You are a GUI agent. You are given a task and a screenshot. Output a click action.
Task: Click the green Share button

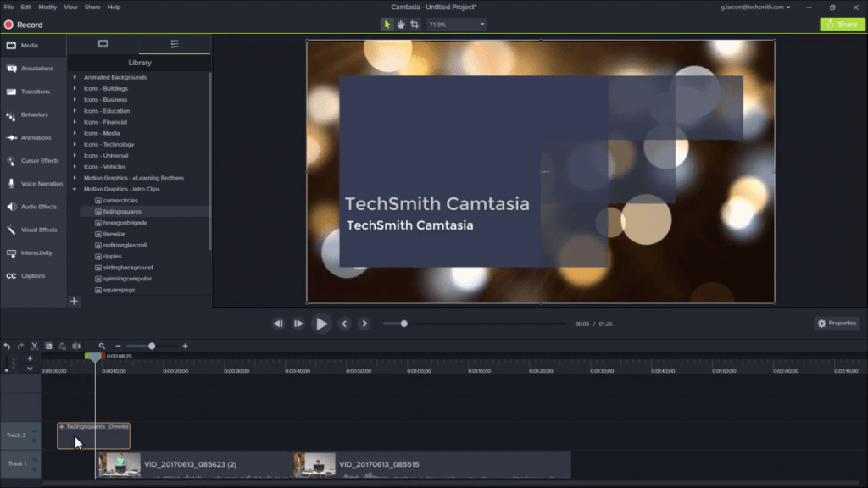point(842,25)
